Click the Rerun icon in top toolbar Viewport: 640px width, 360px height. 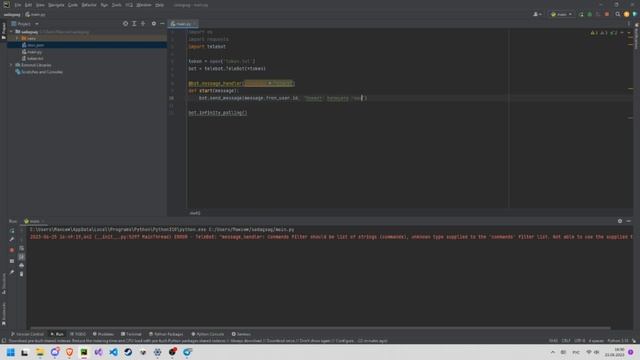[581, 14]
